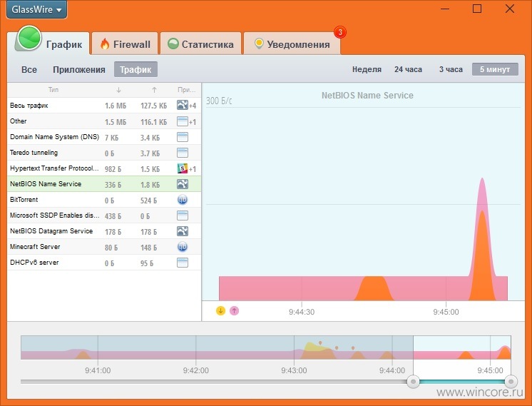Click qBittorrent icon in Minecraft Server row
The height and width of the screenshot is (406, 532).
coord(183,247)
